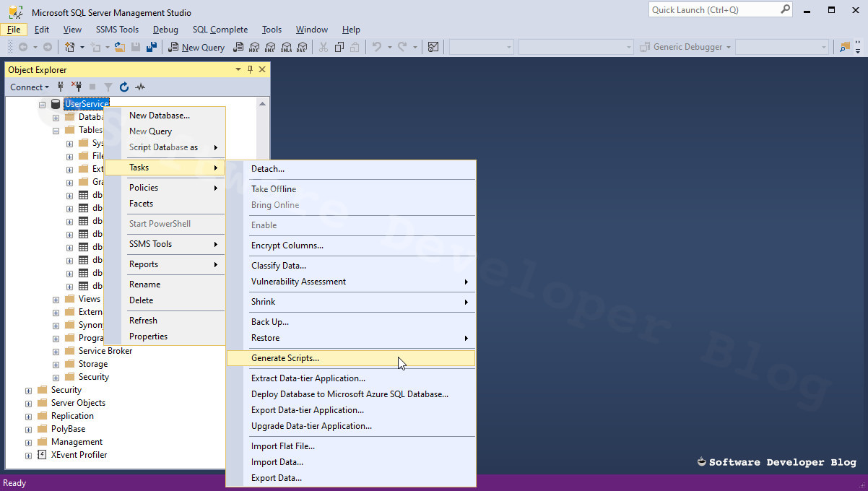Click the Object Explorer scroll up arrow
868x491 pixels.
point(262,104)
